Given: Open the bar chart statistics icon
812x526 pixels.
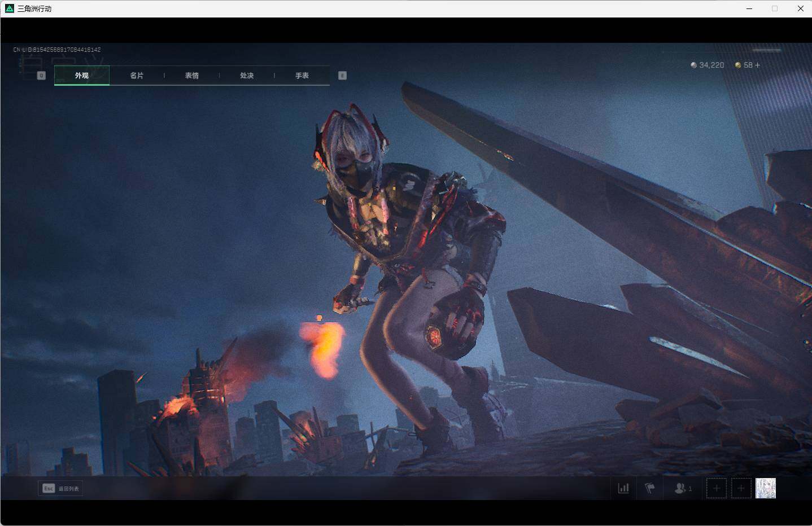Looking at the screenshot, I should (623, 488).
